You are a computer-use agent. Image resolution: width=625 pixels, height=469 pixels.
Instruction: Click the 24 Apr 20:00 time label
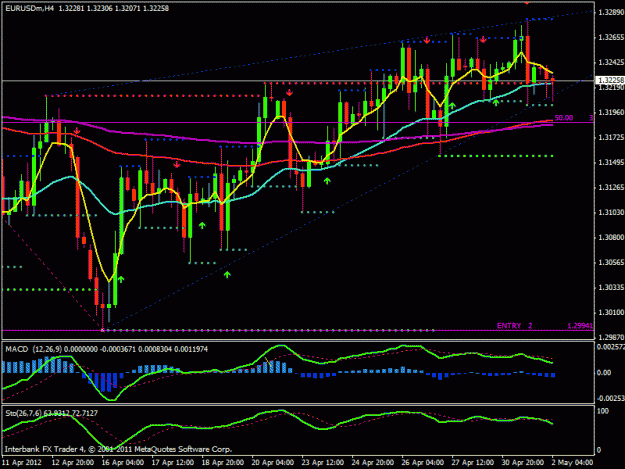373,463
